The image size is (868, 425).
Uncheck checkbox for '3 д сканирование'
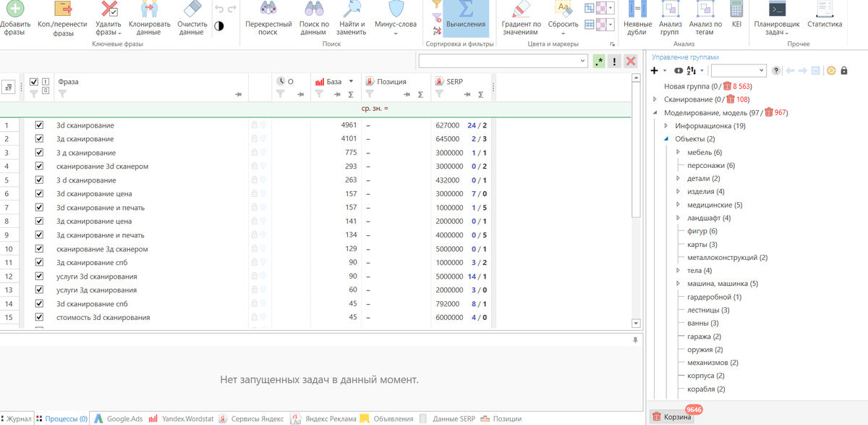point(39,152)
